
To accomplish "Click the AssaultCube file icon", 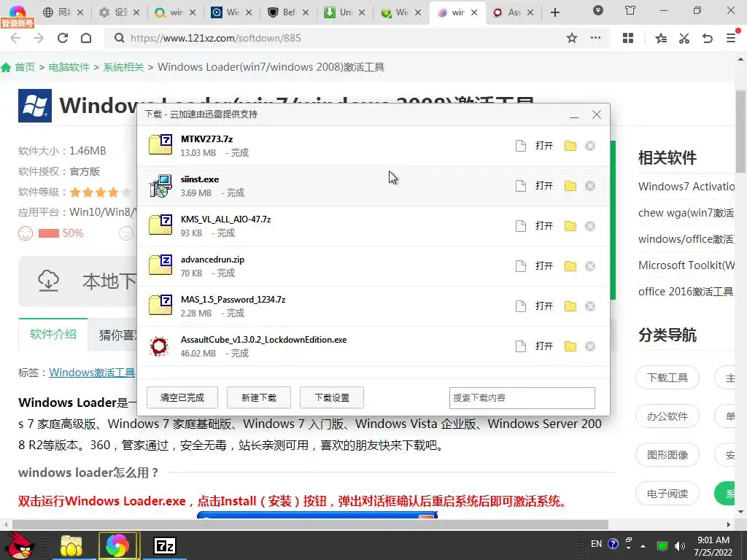I will pos(159,346).
